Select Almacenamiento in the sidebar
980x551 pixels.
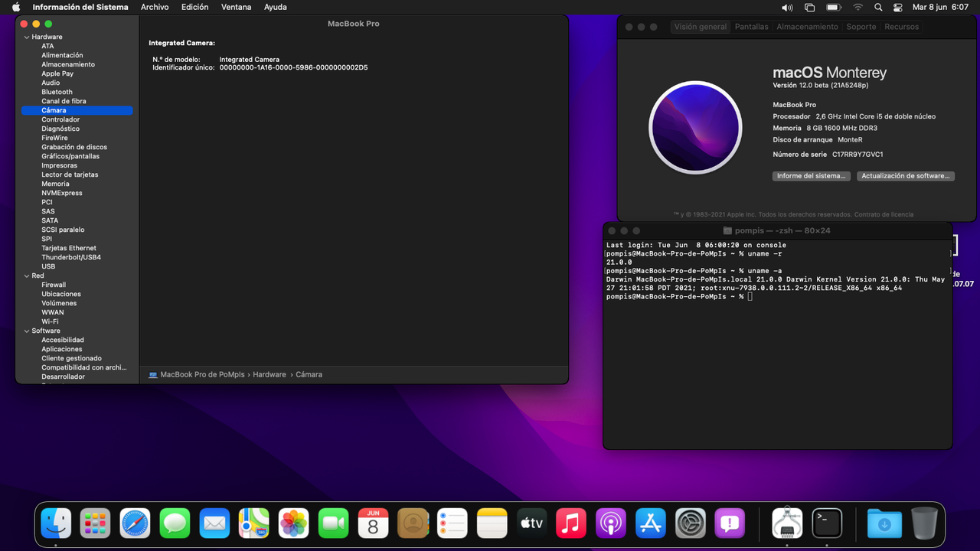68,64
